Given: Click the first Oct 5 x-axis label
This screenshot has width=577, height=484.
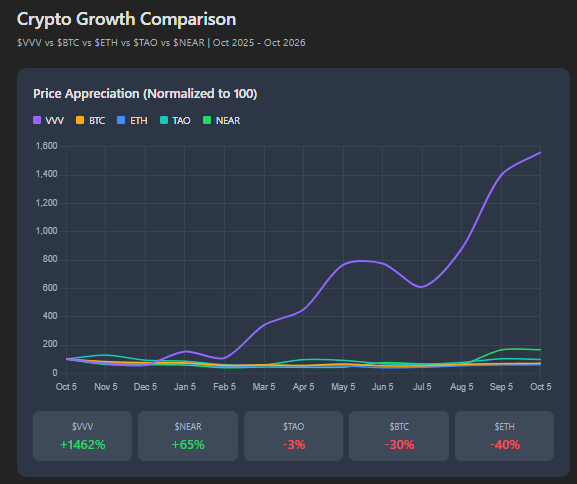Looking at the screenshot, I should click(x=66, y=387).
